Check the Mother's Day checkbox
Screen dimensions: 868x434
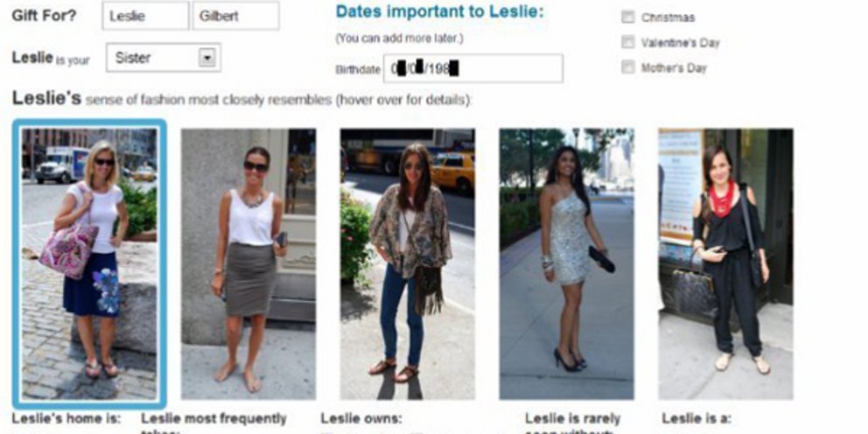(x=627, y=67)
